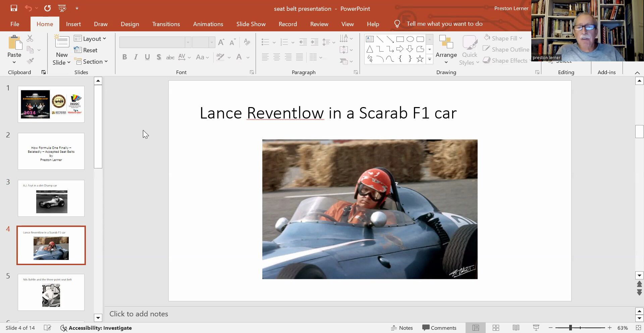Screen dimensions: 644x333
Task: Toggle Italic text formatting
Action: pos(136,57)
